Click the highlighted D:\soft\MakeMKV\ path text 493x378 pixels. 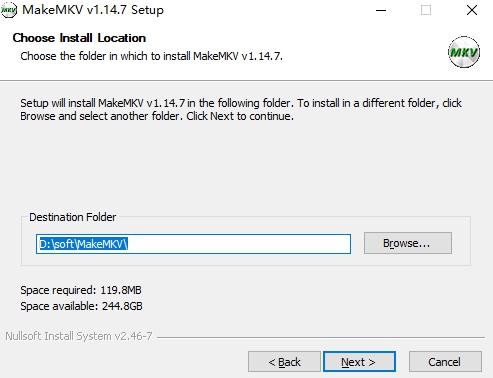pyautogui.click(x=83, y=244)
